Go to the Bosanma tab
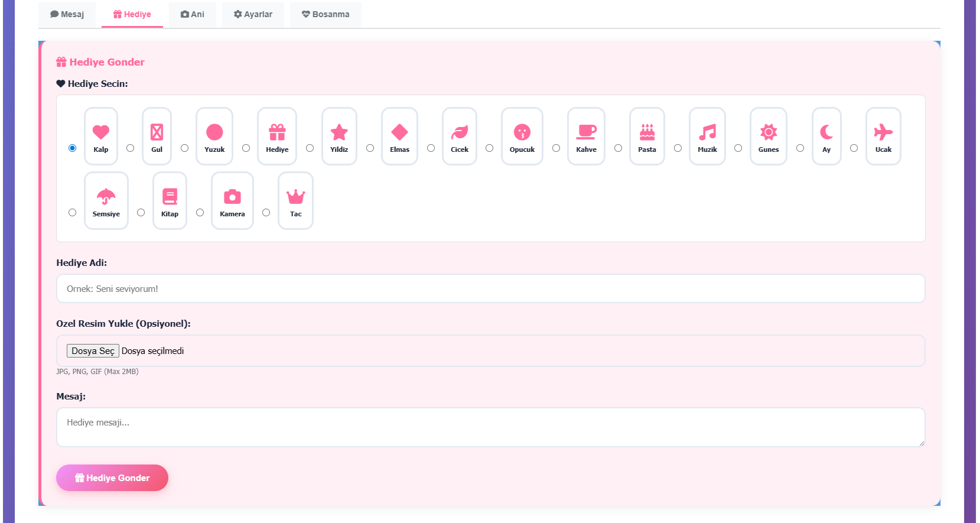This screenshot has height=523, width=980. coord(325,14)
